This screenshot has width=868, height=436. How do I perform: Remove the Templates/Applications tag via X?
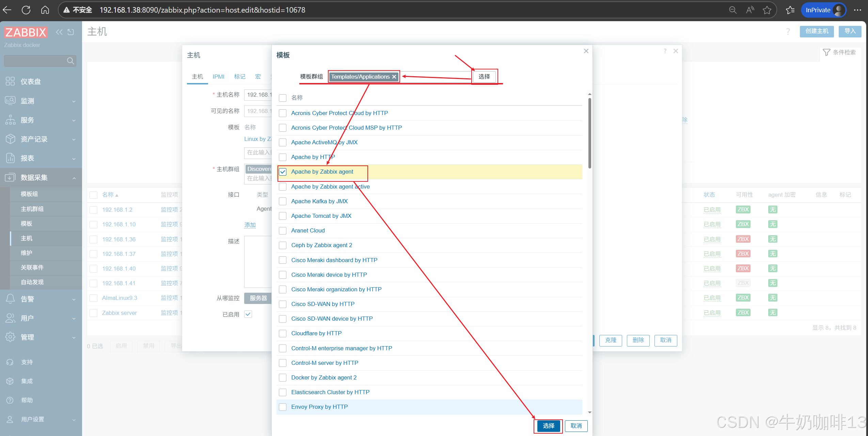(x=394, y=77)
